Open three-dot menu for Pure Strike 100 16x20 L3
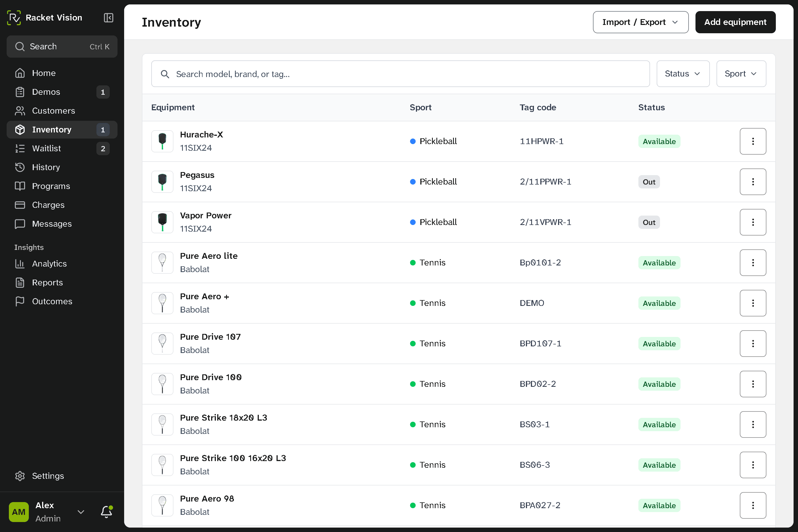 [x=753, y=465]
